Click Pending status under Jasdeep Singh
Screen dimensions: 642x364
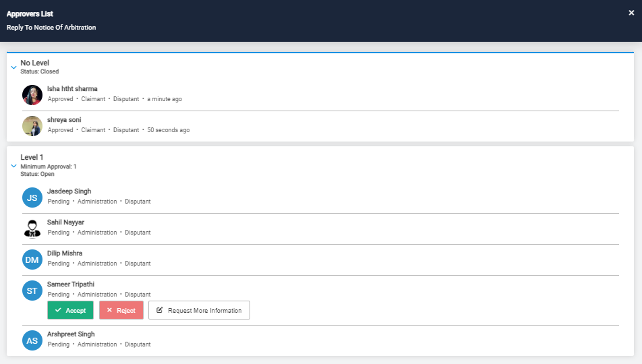(x=59, y=202)
